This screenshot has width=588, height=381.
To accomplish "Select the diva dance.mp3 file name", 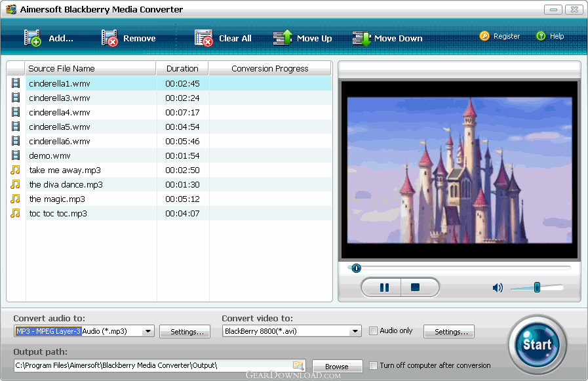I will coord(66,184).
